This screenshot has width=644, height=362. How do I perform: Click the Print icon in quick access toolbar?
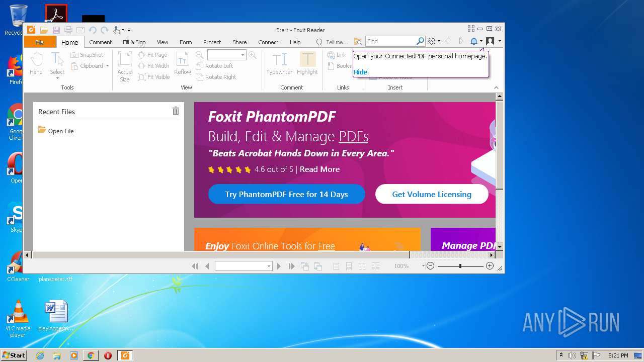[x=68, y=30]
